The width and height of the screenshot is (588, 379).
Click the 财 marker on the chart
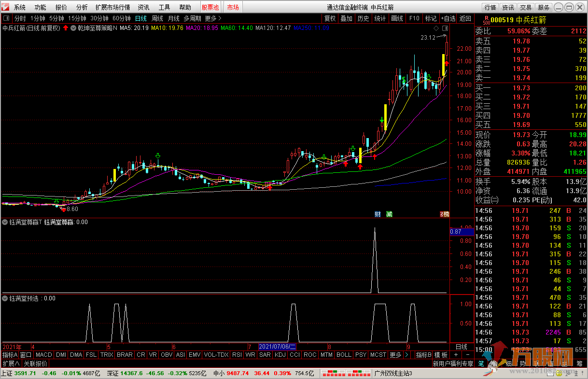[377, 214]
